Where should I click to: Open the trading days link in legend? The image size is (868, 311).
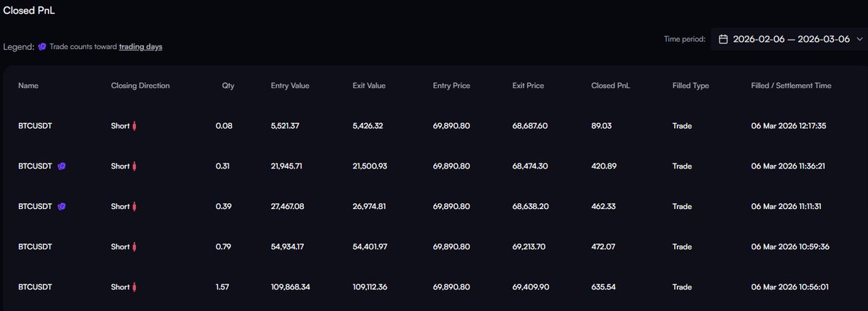tap(140, 46)
